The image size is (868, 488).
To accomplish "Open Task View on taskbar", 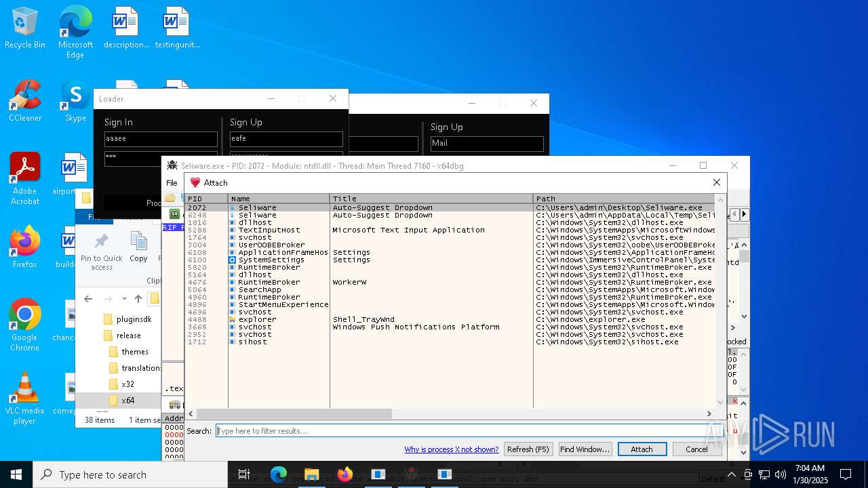I will pyautogui.click(x=244, y=474).
